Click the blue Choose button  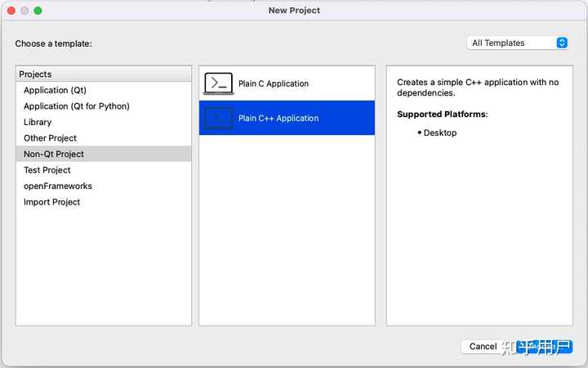544,346
